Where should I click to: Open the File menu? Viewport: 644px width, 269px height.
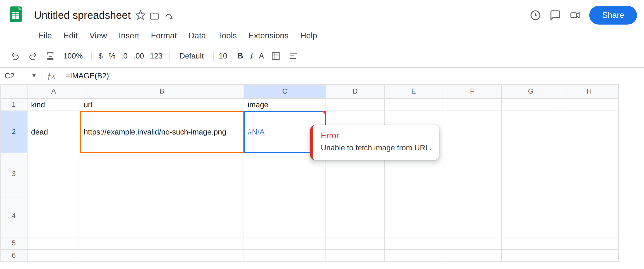(45, 35)
